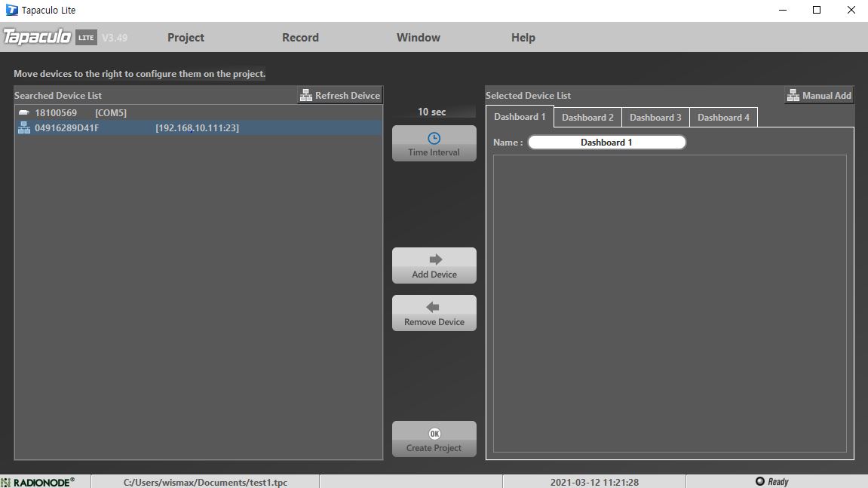
Task: Open the Project menu
Action: tap(186, 38)
